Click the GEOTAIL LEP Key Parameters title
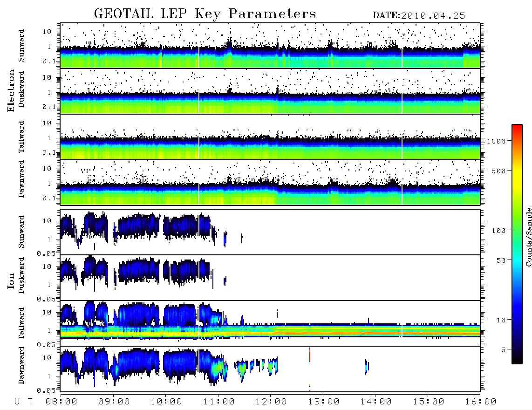 click(x=205, y=14)
